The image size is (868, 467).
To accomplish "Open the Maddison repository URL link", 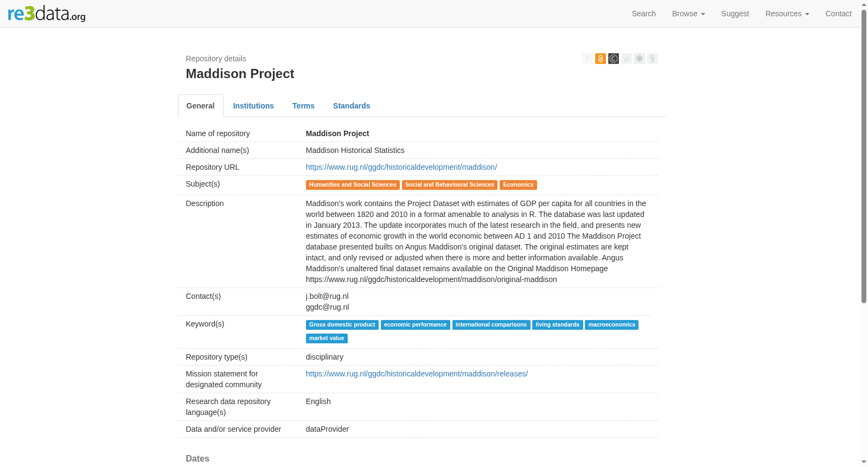I will 401,167.
